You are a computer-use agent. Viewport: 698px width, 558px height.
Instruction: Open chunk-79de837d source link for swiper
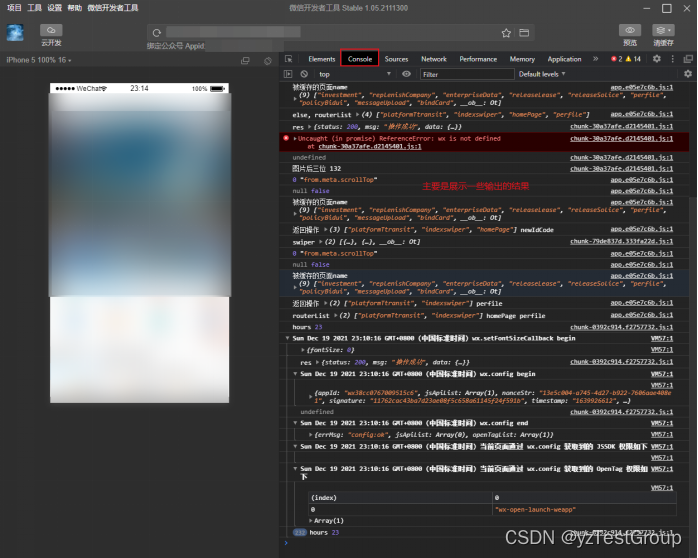point(621,242)
